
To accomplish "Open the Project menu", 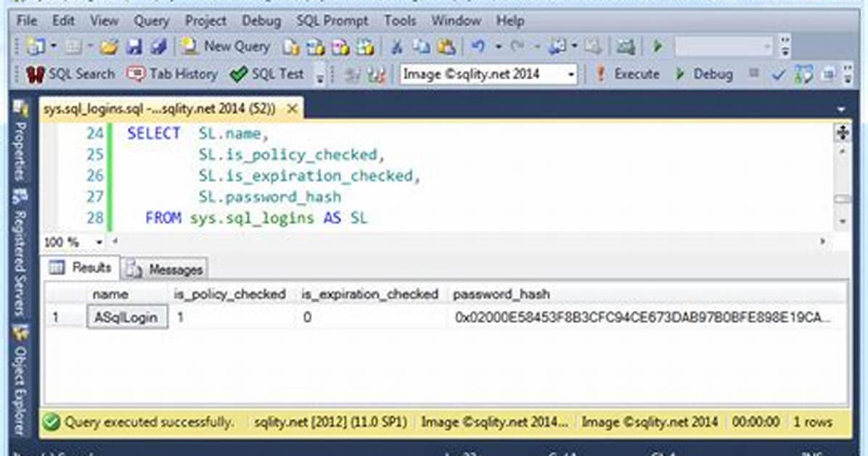I will pos(205,21).
